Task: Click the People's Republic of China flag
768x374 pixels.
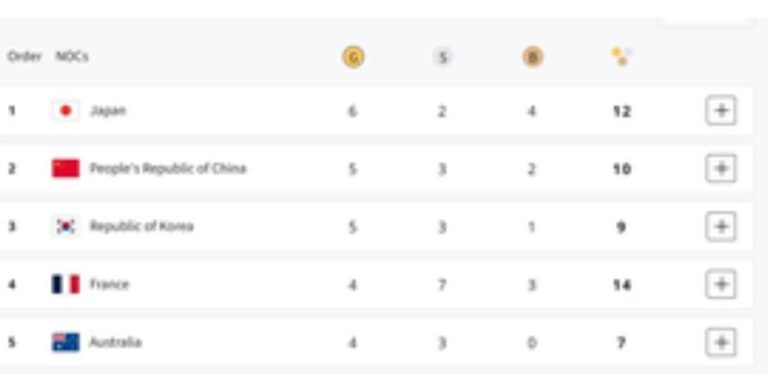Action: (66, 168)
